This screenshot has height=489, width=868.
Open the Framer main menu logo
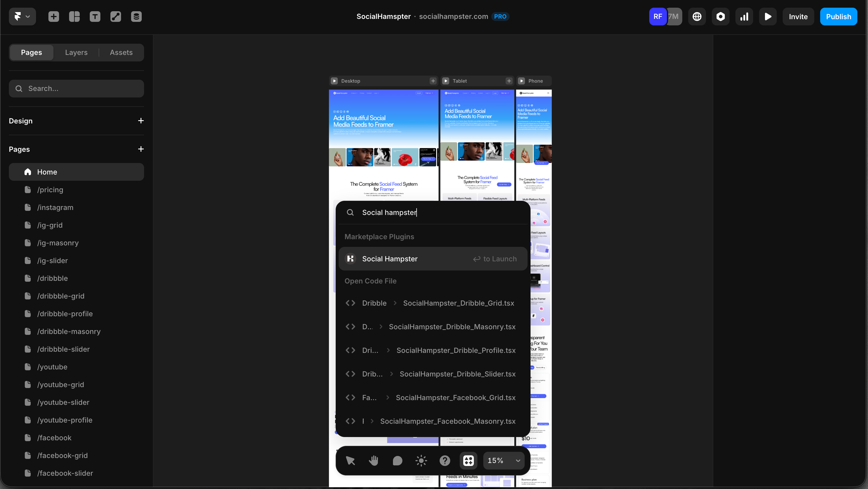point(22,17)
